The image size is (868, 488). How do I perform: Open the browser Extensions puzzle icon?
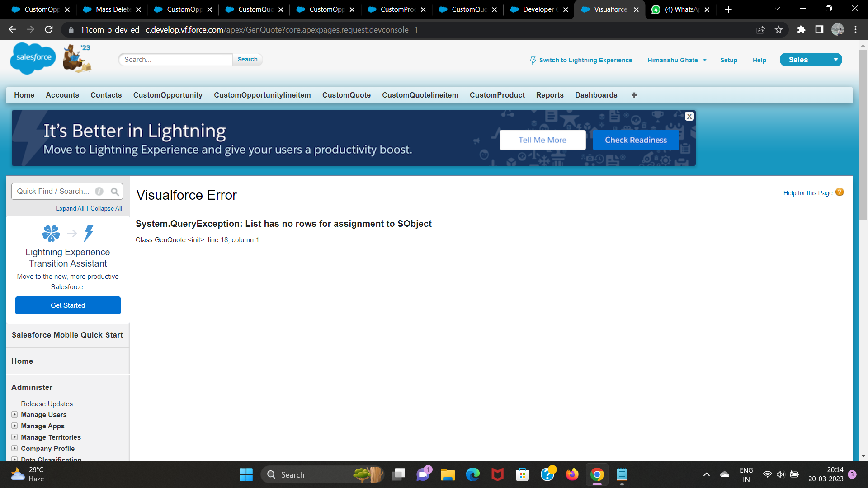(x=801, y=30)
